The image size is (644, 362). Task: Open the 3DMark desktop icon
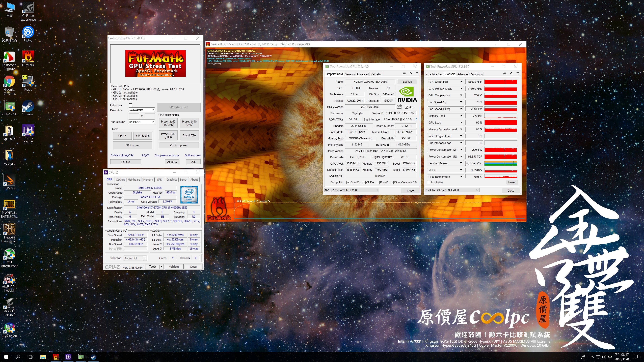point(9,182)
